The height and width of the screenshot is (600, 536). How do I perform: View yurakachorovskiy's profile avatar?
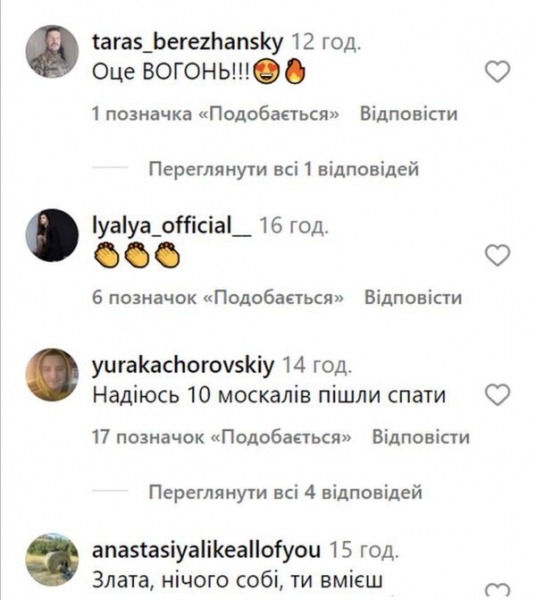coord(52,375)
